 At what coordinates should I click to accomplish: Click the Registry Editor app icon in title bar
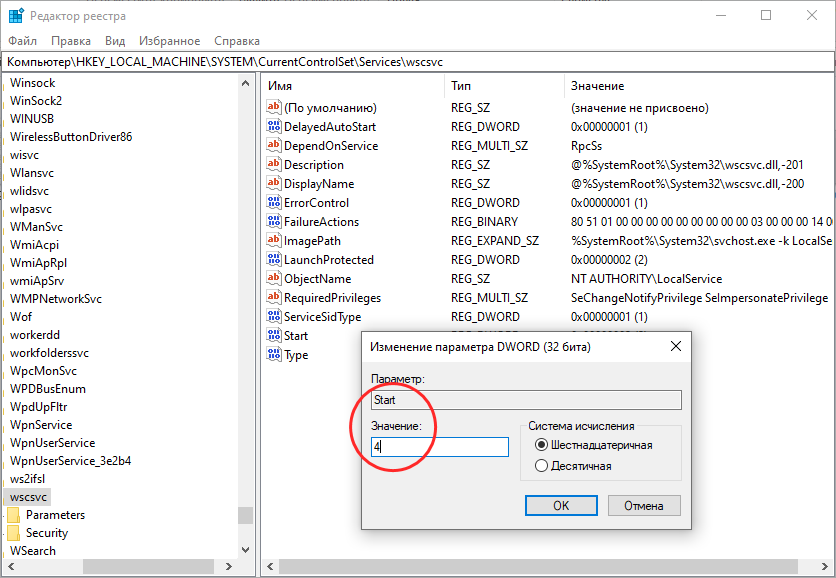pos(16,15)
